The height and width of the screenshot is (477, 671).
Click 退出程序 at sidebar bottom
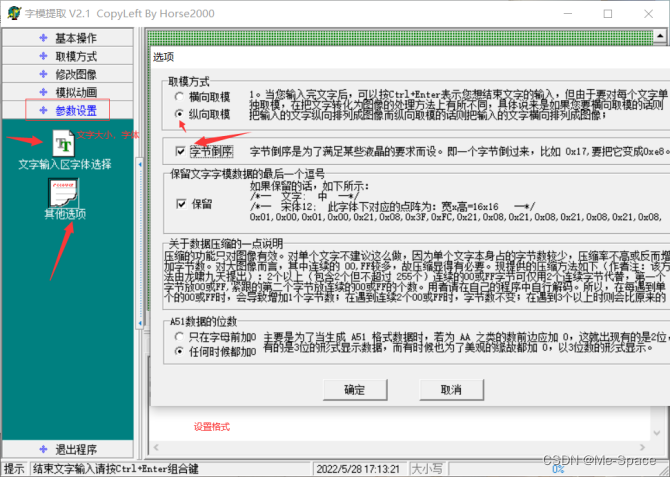(x=68, y=449)
